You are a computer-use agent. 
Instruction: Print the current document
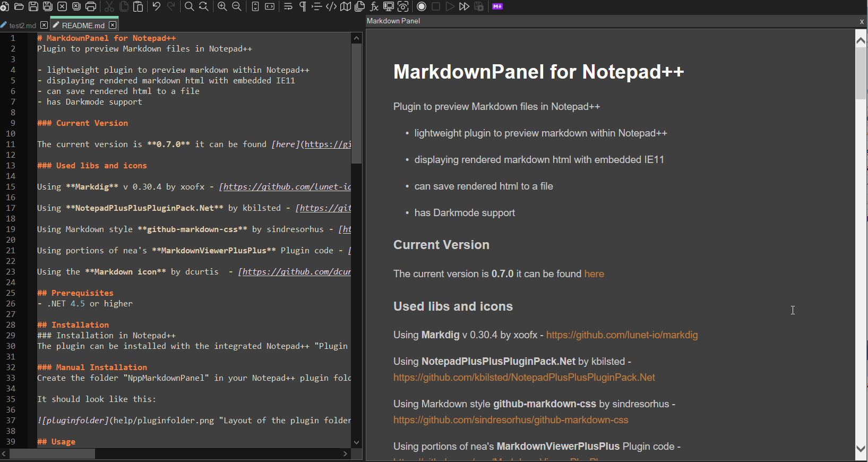click(x=91, y=6)
